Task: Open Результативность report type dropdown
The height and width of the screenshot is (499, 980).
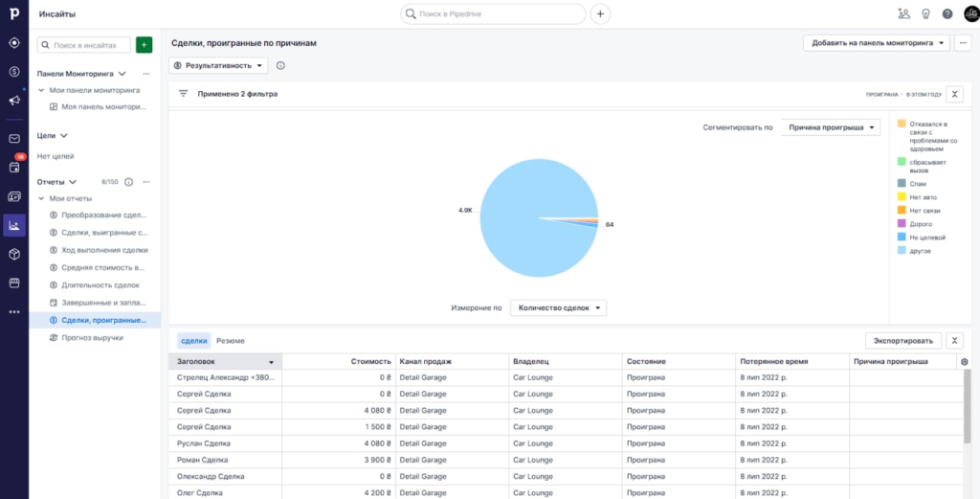Action: (218, 65)
